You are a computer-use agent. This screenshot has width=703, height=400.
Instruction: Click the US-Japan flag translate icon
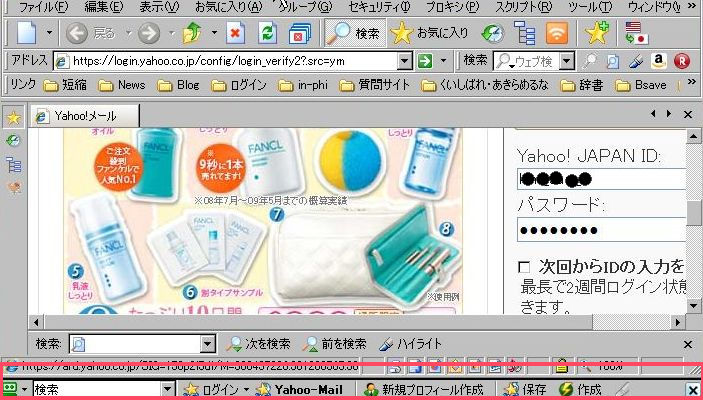[x=637, y=33]
